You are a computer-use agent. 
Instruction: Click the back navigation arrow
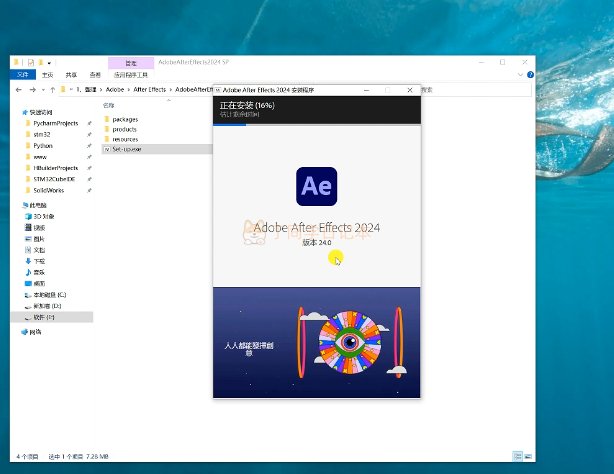20,89
